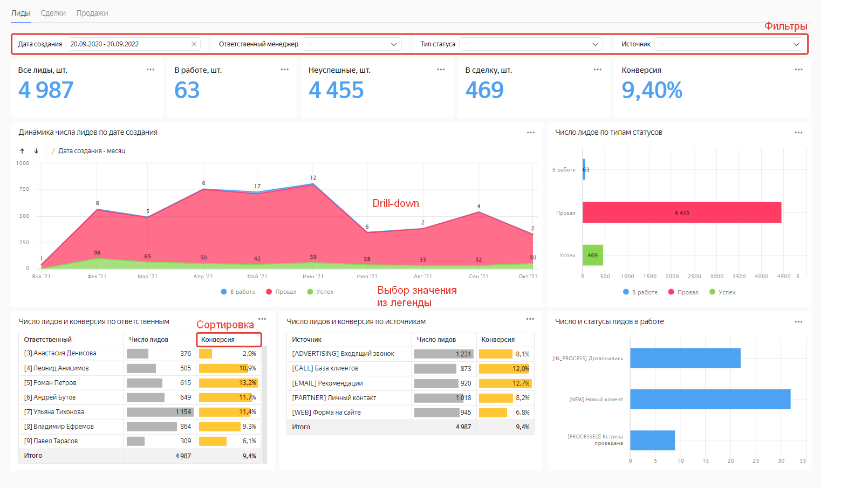Screen dimensions: 868x488
Task: Click the 9,40% conversion value
Action: point(652,90)
